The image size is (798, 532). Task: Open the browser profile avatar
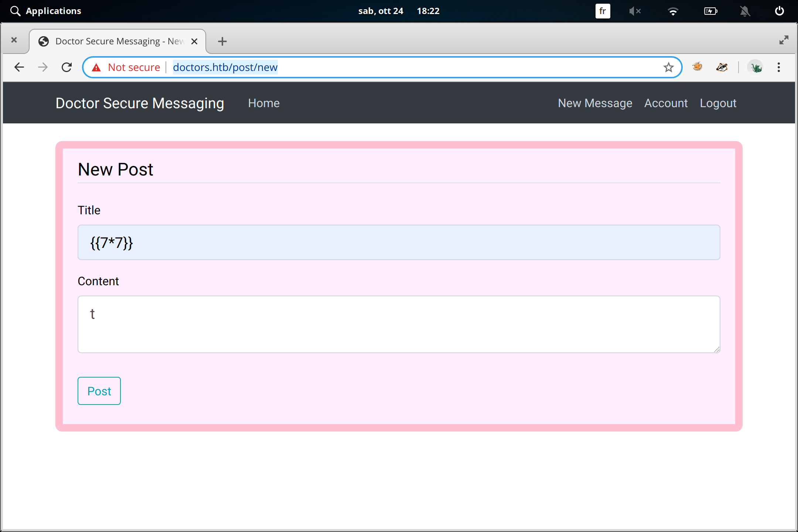tap(755, 67)
